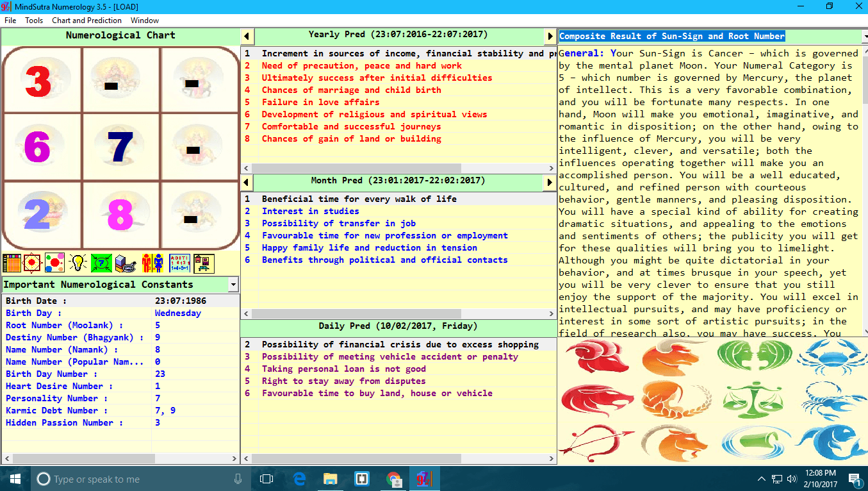
Task: Open the man-woman compatibility icon
Action: 152,263
